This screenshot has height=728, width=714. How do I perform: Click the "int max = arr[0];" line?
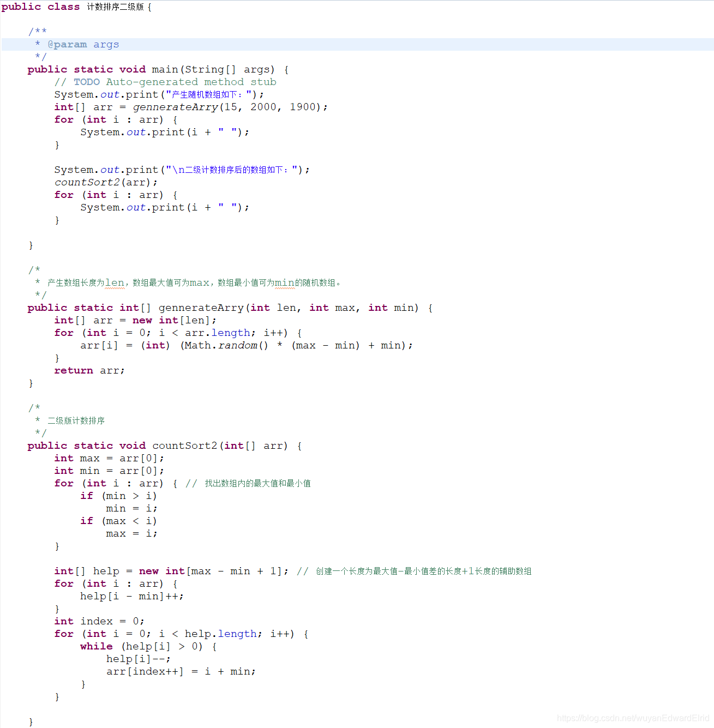pyautogui.click(x=109, y=458)
